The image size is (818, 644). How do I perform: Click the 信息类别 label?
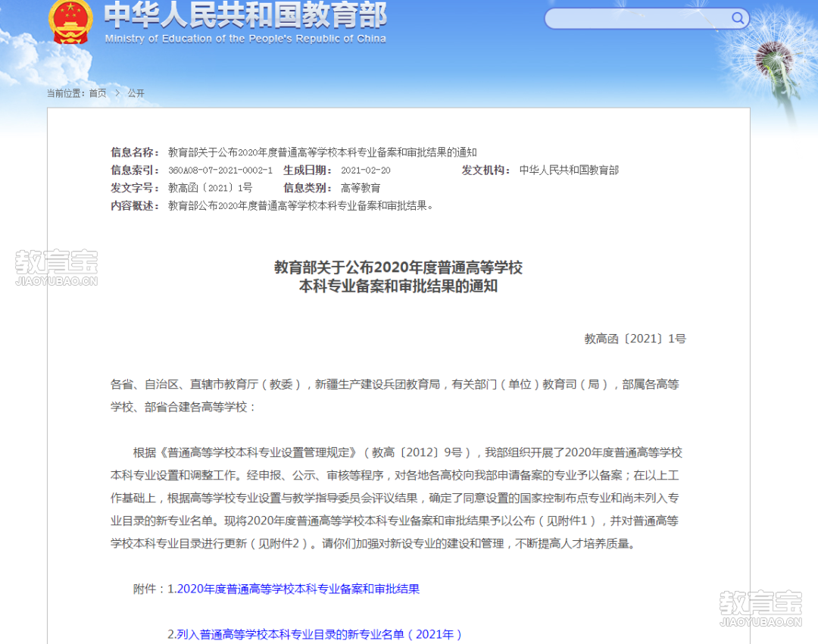point(308,188)
